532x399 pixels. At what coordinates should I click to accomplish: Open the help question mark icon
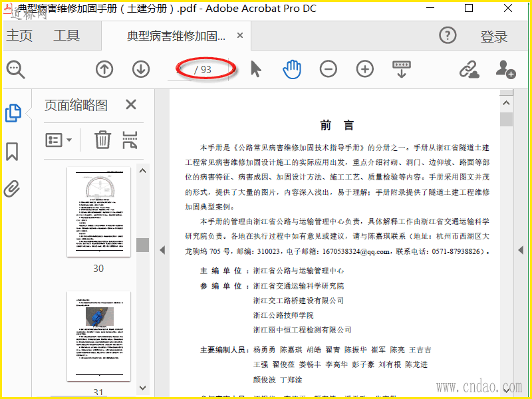(448, 35)
